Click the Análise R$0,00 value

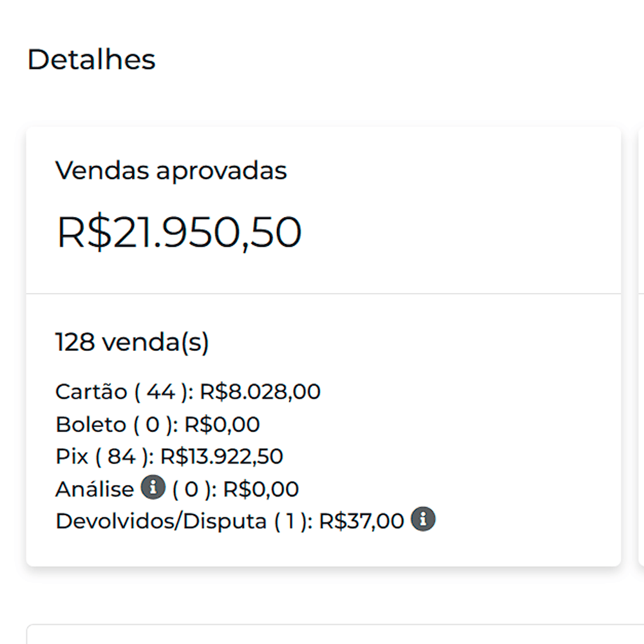pyautogui.click(x=261, y=489)
